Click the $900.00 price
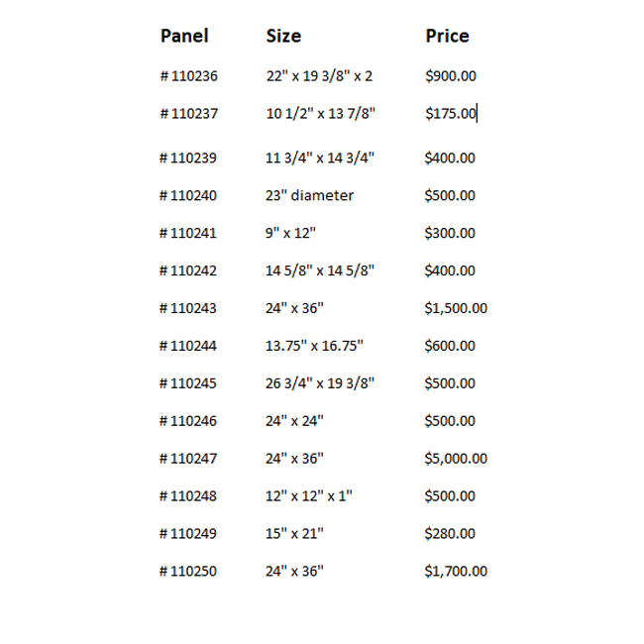 449,75
